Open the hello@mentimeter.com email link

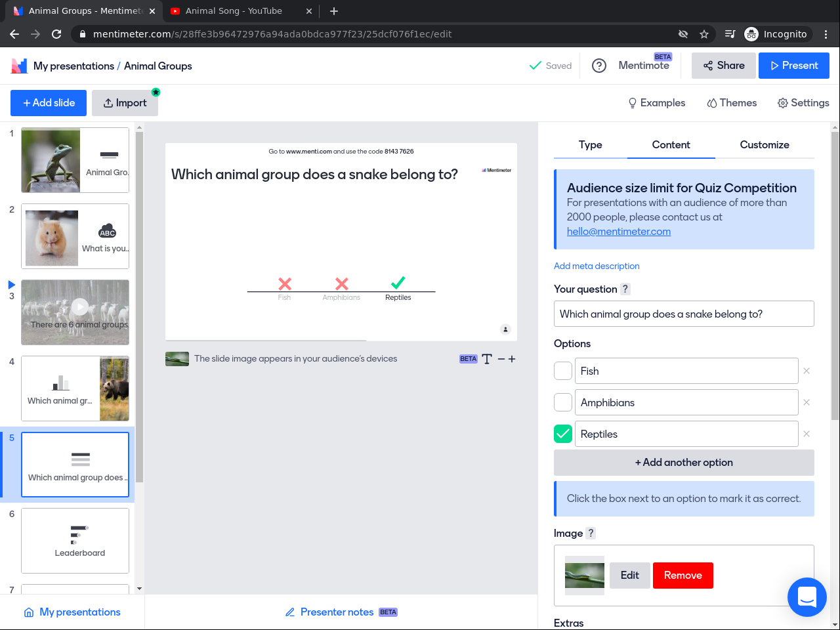pyautogui.click(x=619, y=232)
